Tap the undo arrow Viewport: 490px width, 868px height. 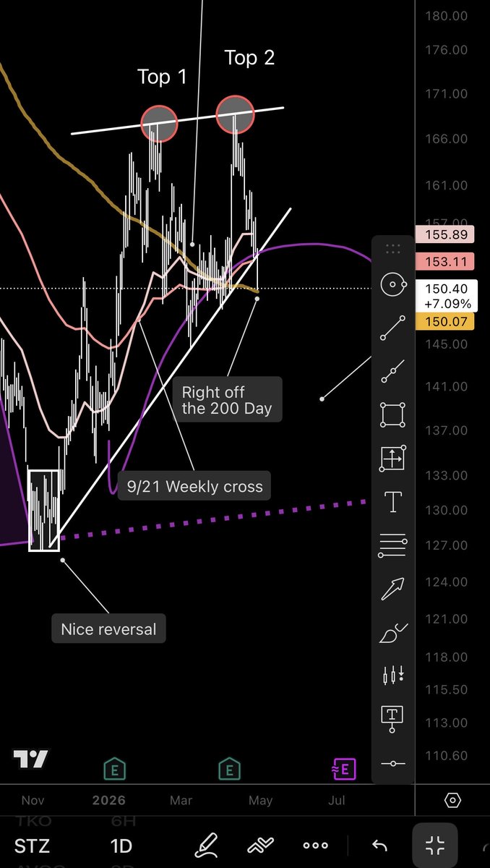tap(379, 845)
